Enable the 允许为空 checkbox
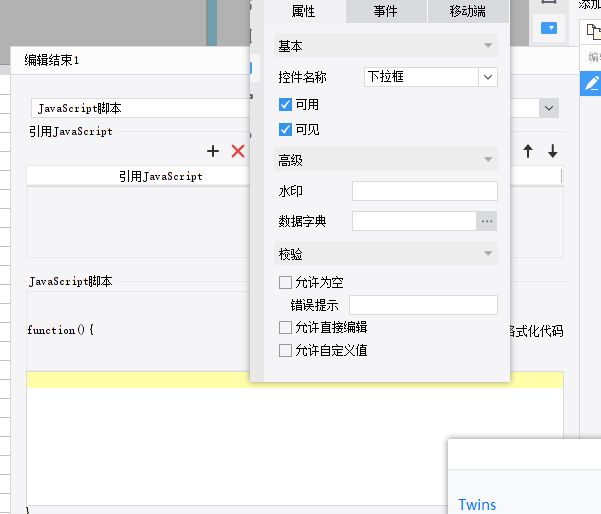 tap(285, 282)
